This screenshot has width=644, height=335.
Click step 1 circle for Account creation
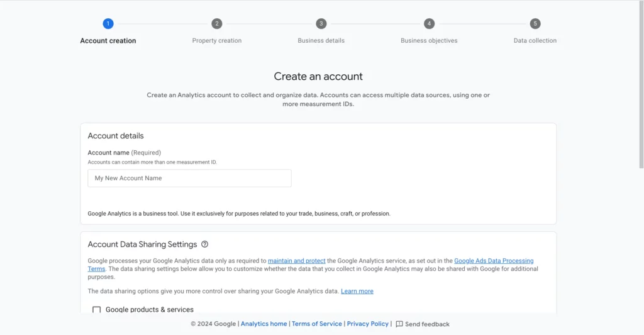[x=108, y=24]
